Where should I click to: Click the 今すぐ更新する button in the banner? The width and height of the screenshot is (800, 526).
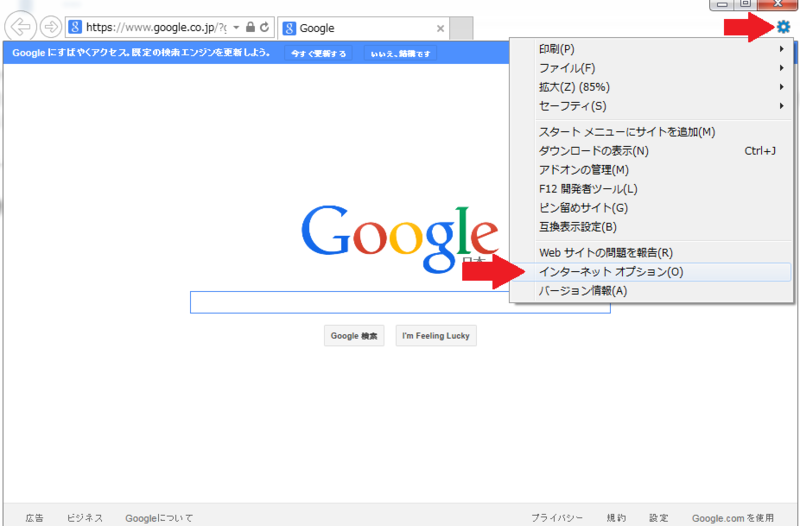(319, 53)
